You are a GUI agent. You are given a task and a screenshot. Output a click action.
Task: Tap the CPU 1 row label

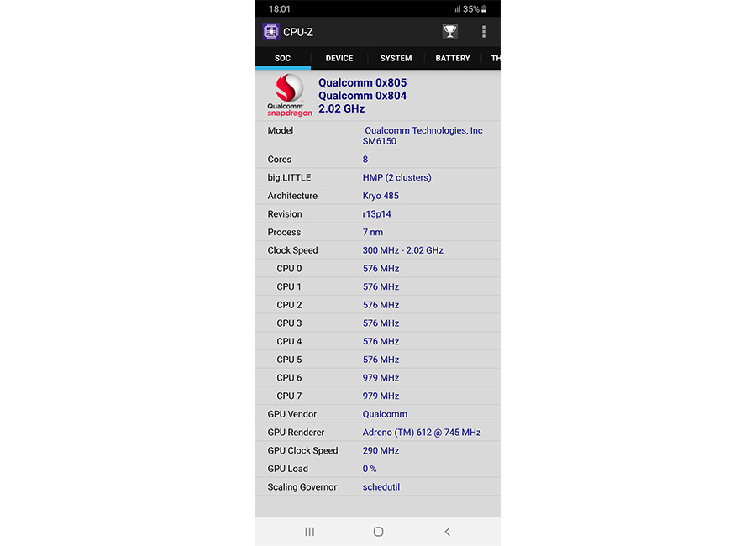289,286
